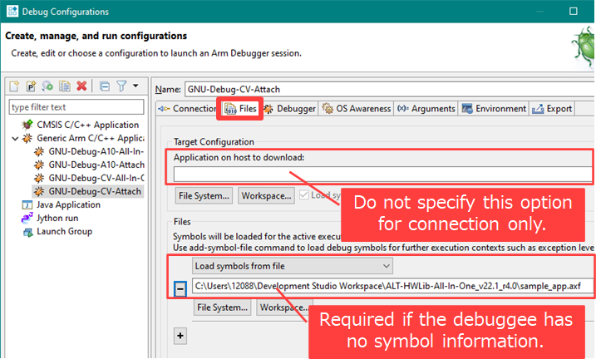Open the filter launch configurations icon
Screen dimensions: 596x364
121,86
